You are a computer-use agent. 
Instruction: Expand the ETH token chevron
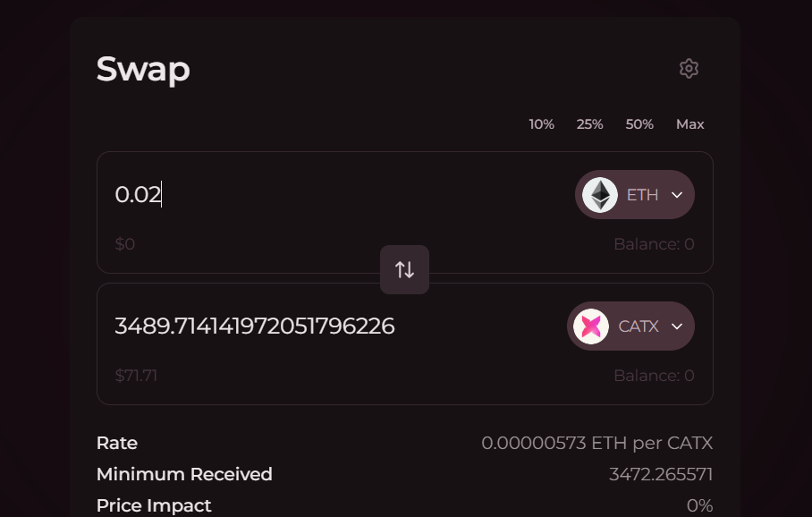pyautogui.click(x=677, y=195)
